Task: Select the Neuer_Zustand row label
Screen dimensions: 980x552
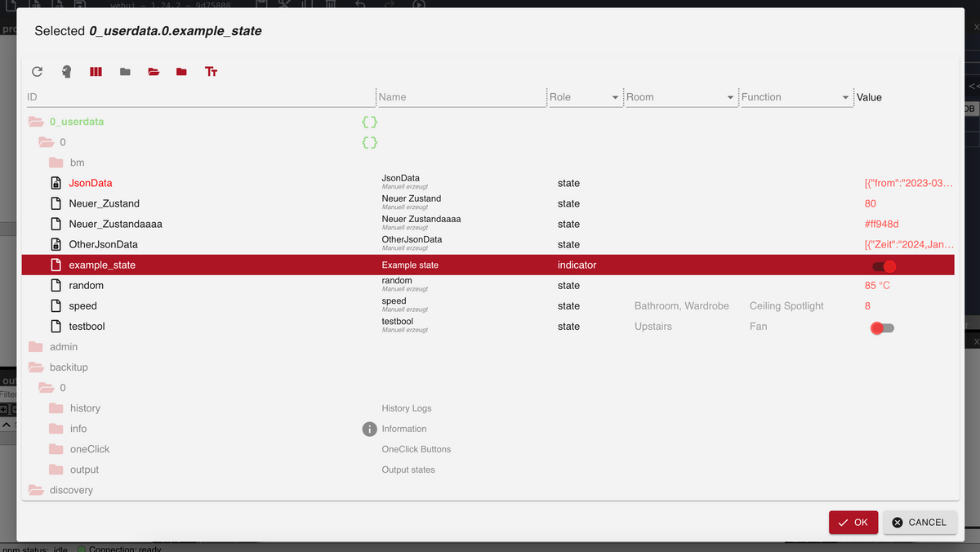Action: (104, 203)
